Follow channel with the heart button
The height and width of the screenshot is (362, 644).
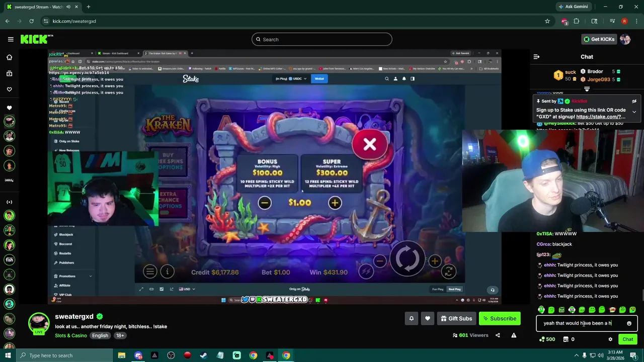point(428,318)
